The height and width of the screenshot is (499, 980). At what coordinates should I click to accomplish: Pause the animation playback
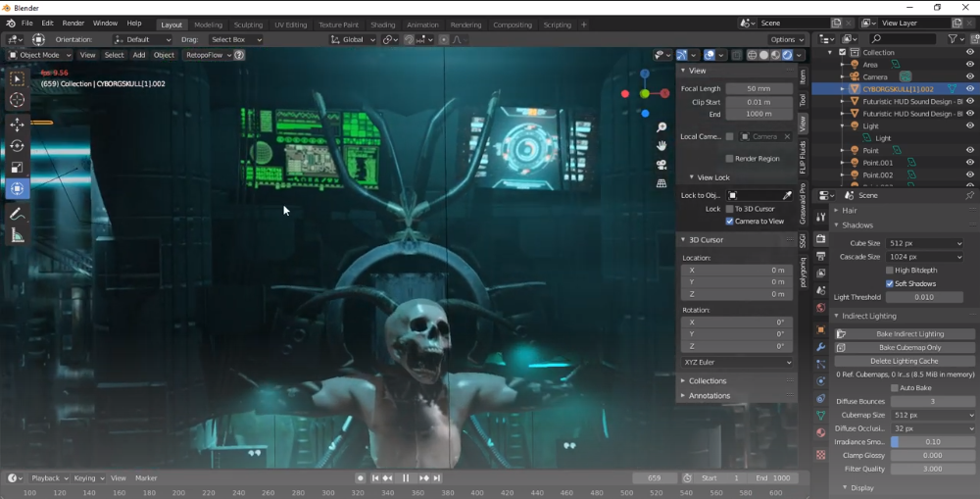406,478
